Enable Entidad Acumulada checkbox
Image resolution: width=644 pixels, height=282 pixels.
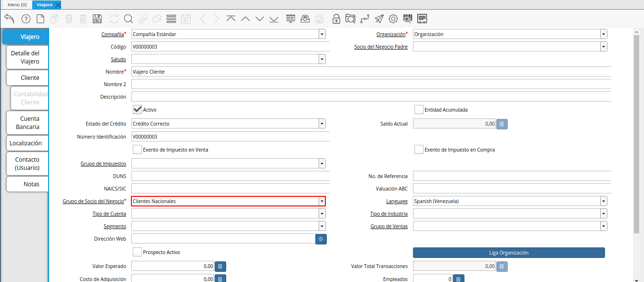click(x=419, y=110)
